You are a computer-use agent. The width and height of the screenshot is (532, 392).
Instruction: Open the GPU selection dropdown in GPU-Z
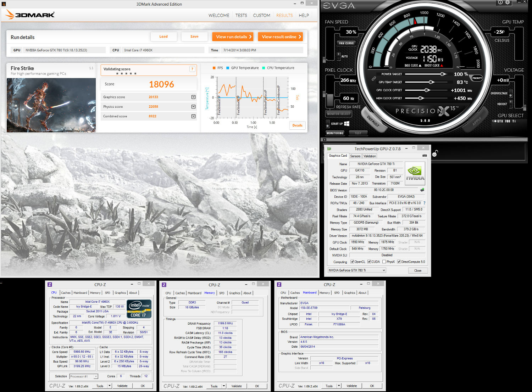click(357, 270)
